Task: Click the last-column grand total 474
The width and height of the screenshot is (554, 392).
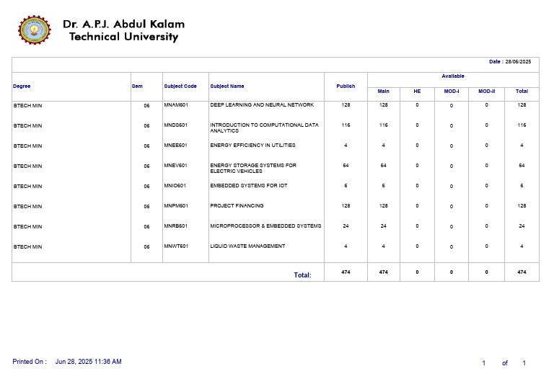Action: click(x=522, y=272)
